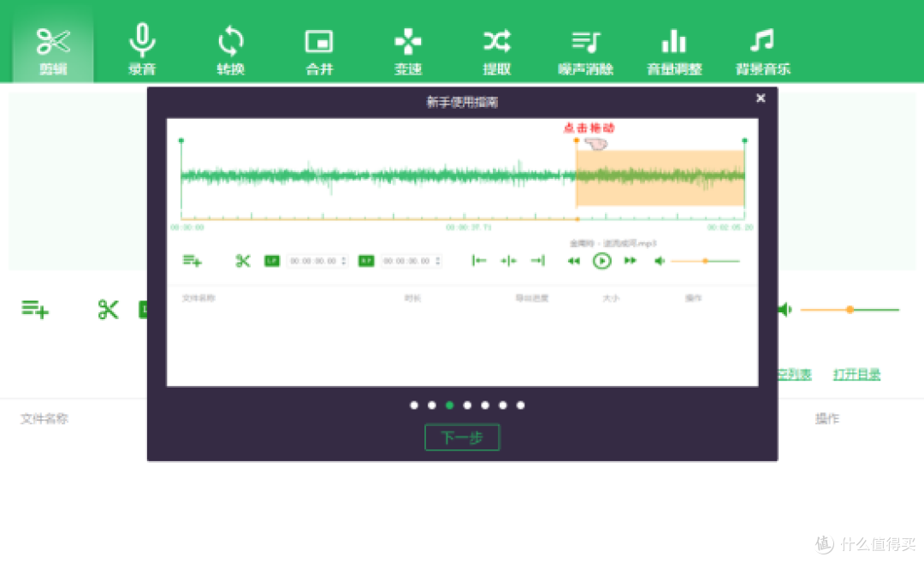Select the 剪辑 (scissors) tab
The width and height of the screenshot is (924, 563).
tap(53, 50)
